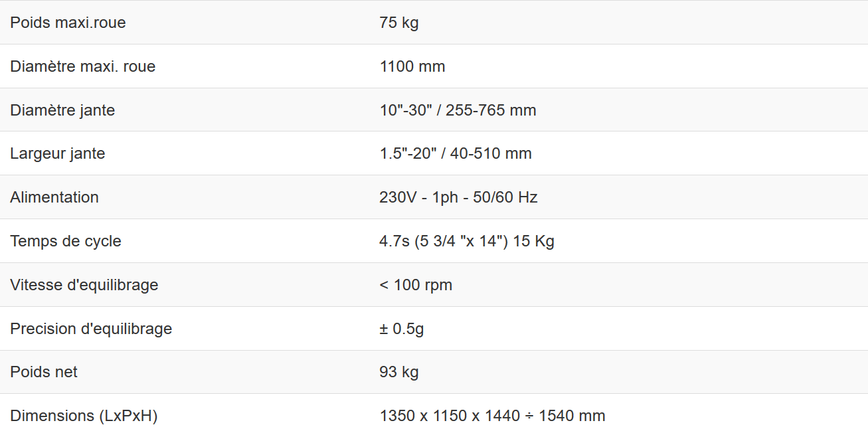The height and width of the screenshot is (437, 868).
Task: Select the 'Diamètre jante' row label
Action: tap(62, 110)
